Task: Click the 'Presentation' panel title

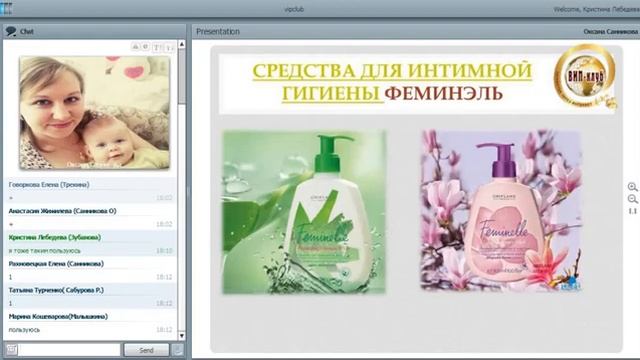Action: click(x=218, y=31)
